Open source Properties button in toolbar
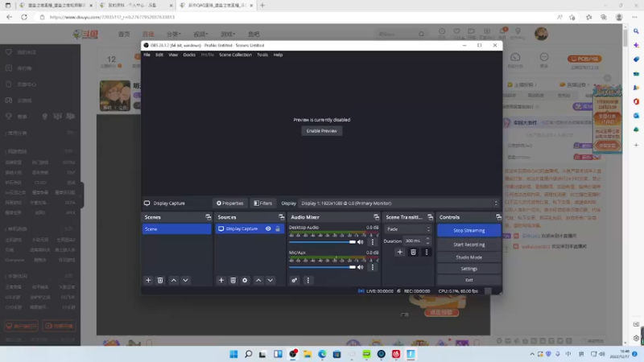Viewport: 644px width, 362px height. click(230, 204)
